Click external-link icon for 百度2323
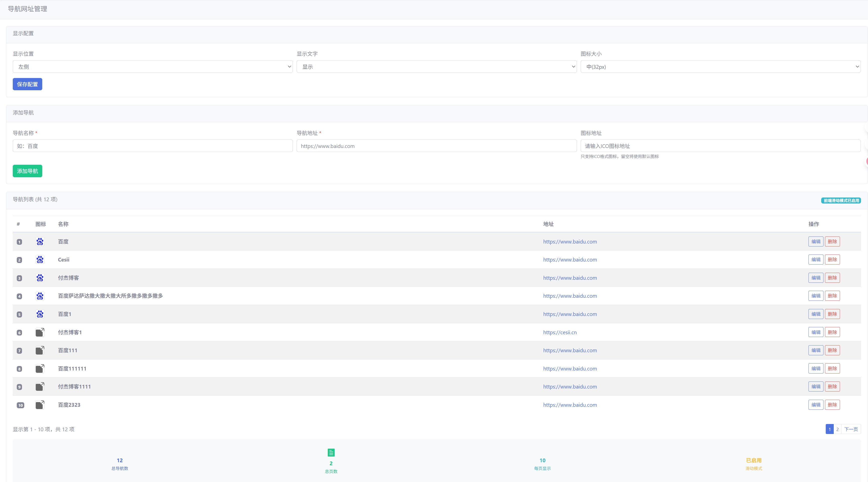 click(x=40, y=405)
